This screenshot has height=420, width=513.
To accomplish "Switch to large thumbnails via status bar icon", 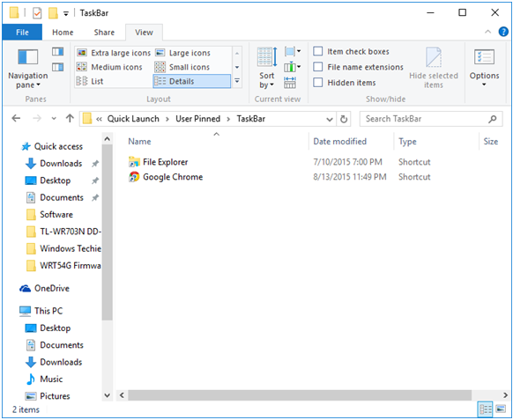I will tap(501, 409).
